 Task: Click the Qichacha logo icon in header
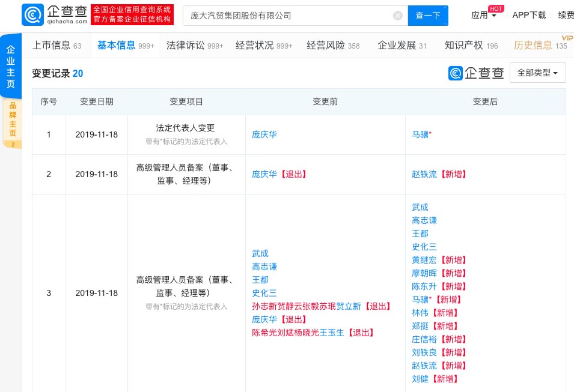click(33, 15)
